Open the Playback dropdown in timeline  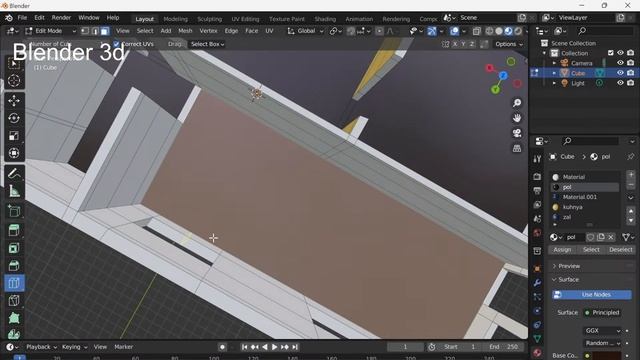click(x=42, y=347)
